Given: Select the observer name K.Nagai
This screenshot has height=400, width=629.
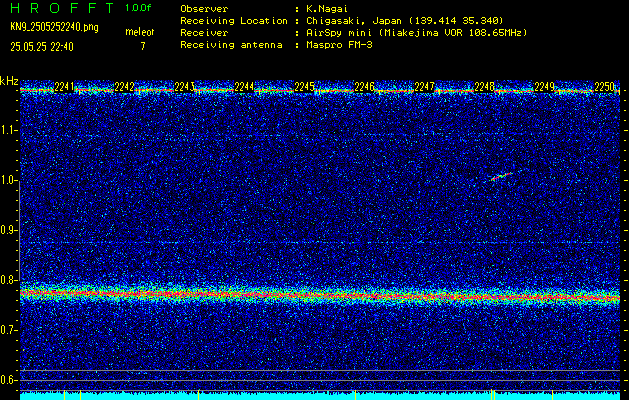Looking at the screenshot, I should click(327, 9).
